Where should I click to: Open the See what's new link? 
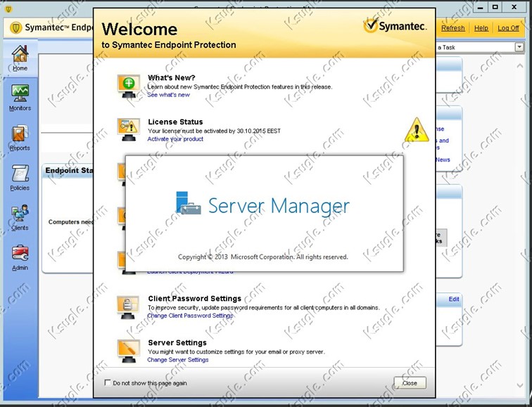169,95
